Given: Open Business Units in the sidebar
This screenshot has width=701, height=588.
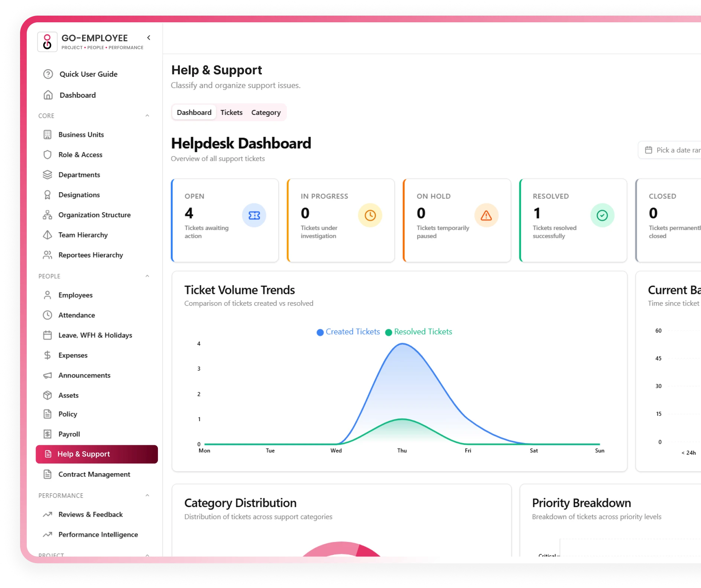Looking at the screenshot, I should coord(97,135).
